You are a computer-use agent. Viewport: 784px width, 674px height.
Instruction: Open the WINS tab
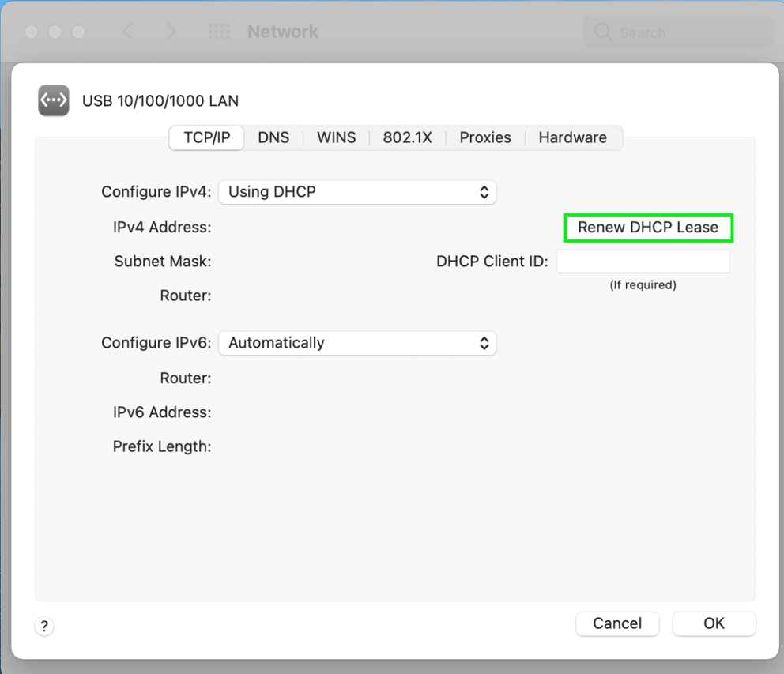click(x=337, y=137)
